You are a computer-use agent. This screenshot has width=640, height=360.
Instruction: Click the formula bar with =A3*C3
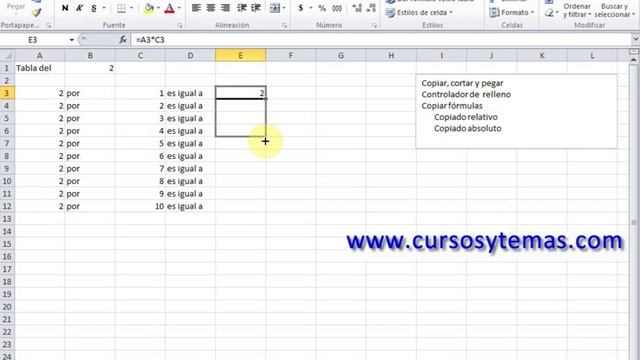(382, 40)
